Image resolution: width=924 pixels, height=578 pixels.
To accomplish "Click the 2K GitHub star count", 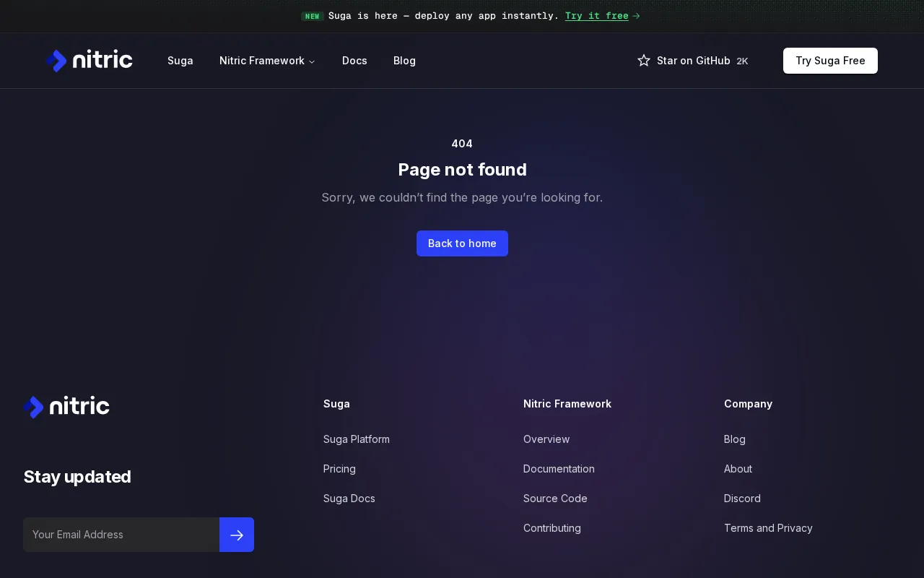I will point(742,61).
